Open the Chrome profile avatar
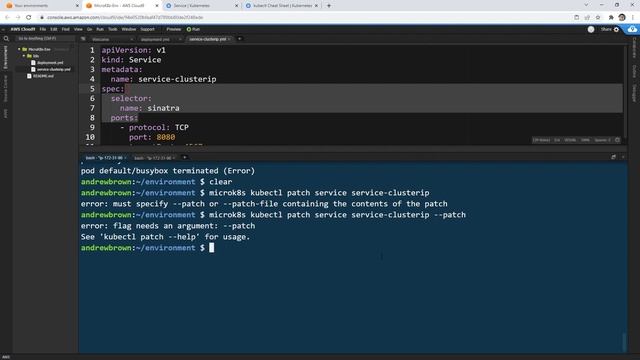Viewport: 640px width, 360px height. click(622, 17)
